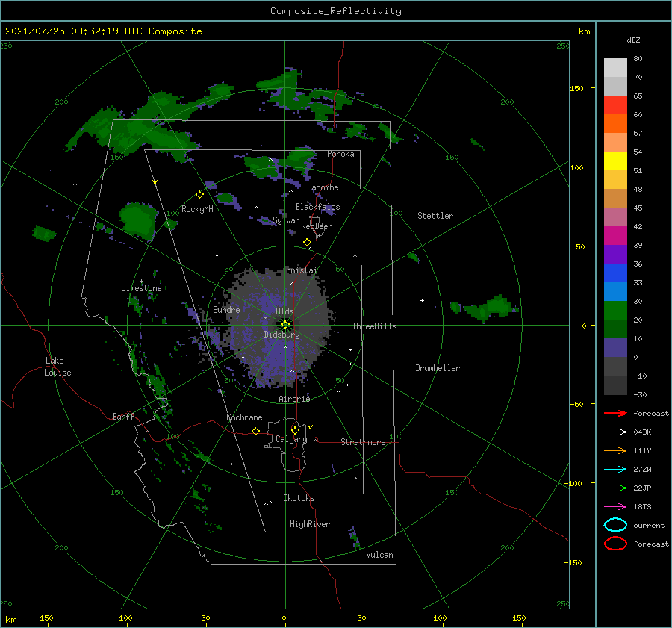Click the Limestone label

(141, 288)
